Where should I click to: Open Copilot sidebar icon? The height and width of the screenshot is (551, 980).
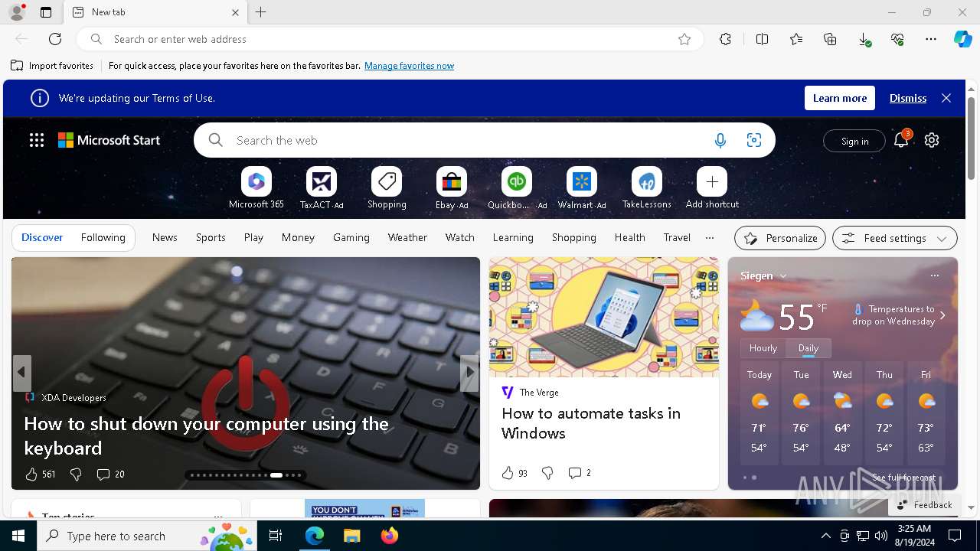(x=963, y=39)
